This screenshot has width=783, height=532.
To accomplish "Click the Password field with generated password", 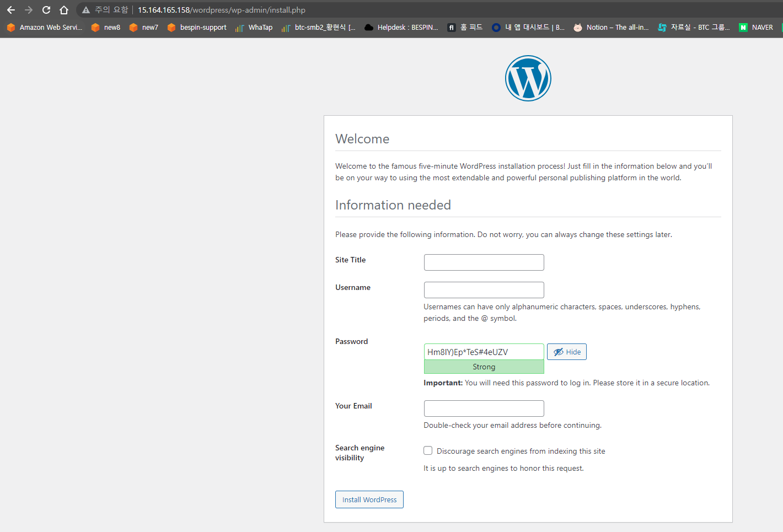I will click(x=484, y=352).
